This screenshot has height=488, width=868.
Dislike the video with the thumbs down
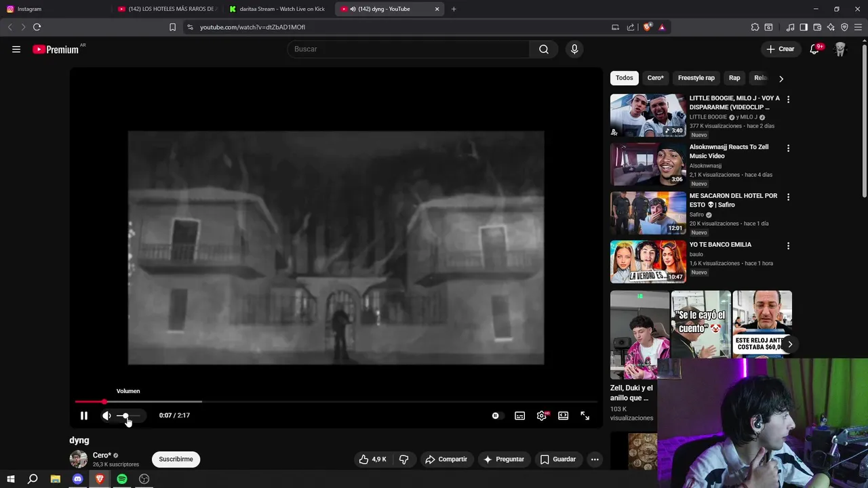[403, 459]
